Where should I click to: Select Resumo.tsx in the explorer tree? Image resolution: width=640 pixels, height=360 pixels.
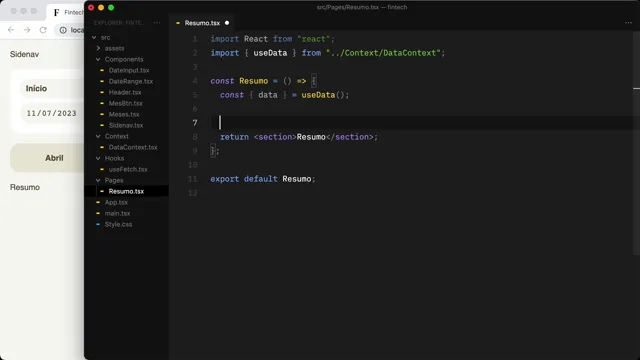pos(127,191)
